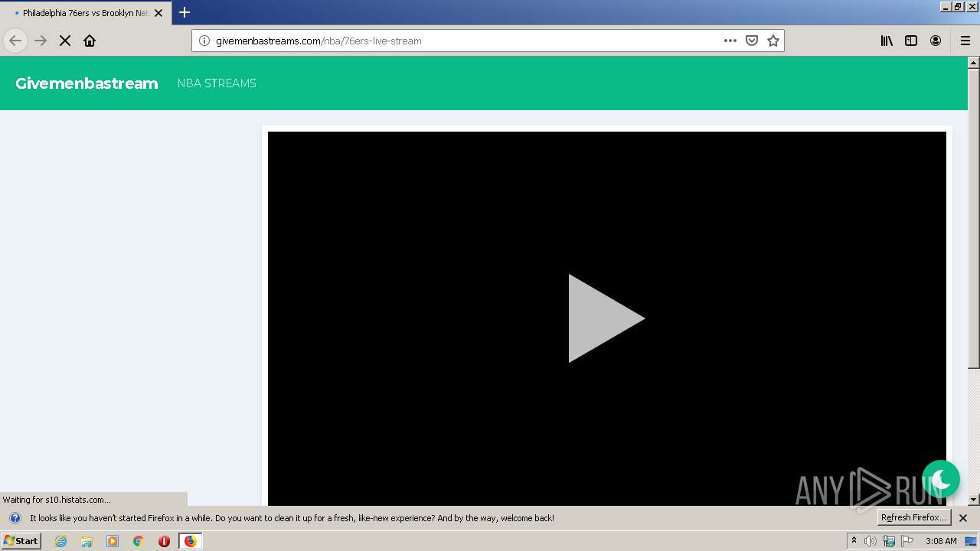Open the Action Center flag icon
The width and height of the screenshot is (980, 551).
pos(907,541)
